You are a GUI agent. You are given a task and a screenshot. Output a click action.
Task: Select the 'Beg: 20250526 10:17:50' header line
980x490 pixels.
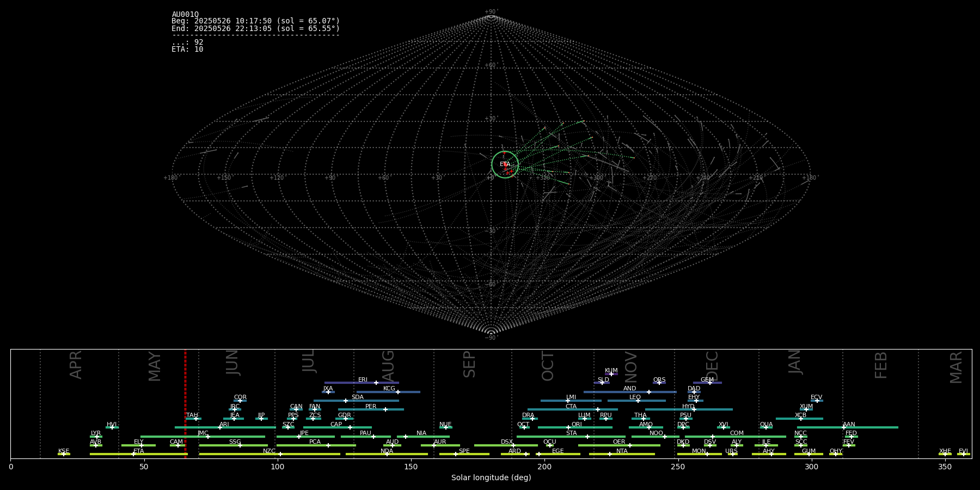(255, 21)
